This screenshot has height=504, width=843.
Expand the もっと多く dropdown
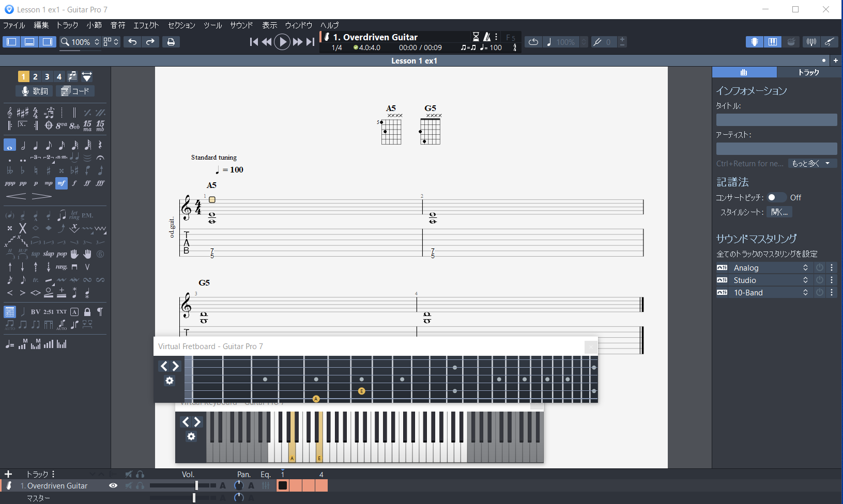click(812, 163)
